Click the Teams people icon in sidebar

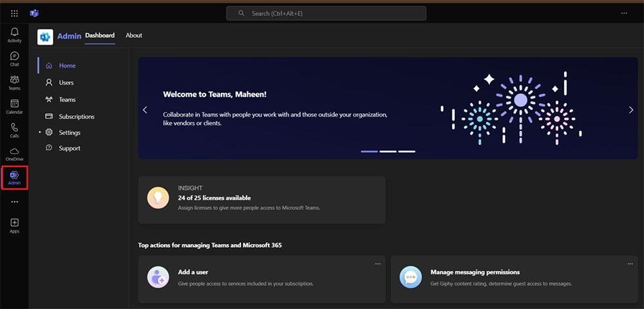tap(49, 99)
